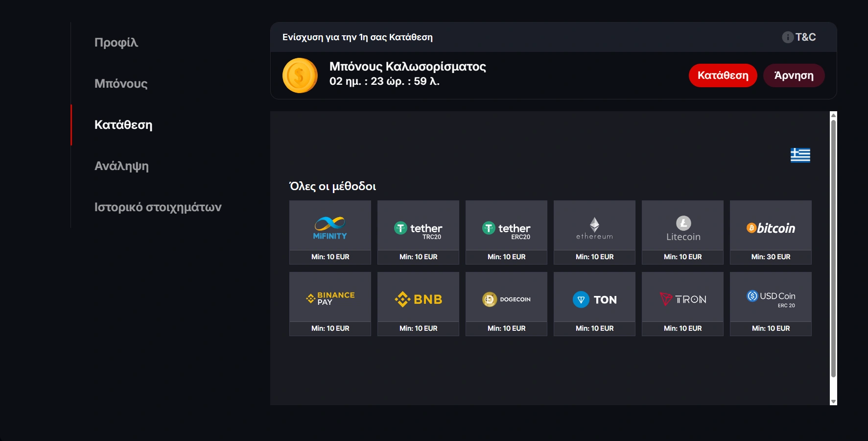Choose Tether TRC20 deposit option

[x=418, y=232]
